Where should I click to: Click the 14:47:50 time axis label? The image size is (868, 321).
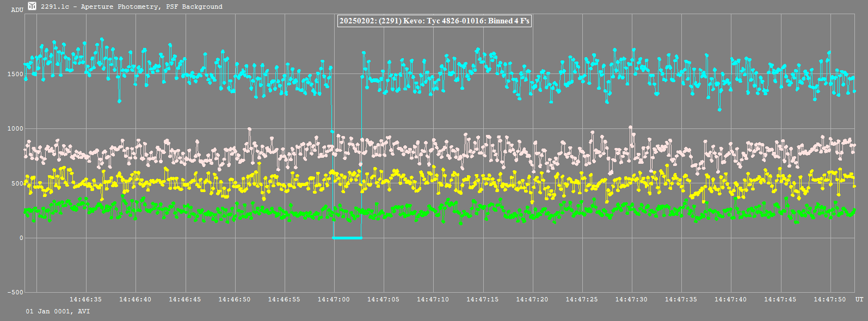coord(830,299)
